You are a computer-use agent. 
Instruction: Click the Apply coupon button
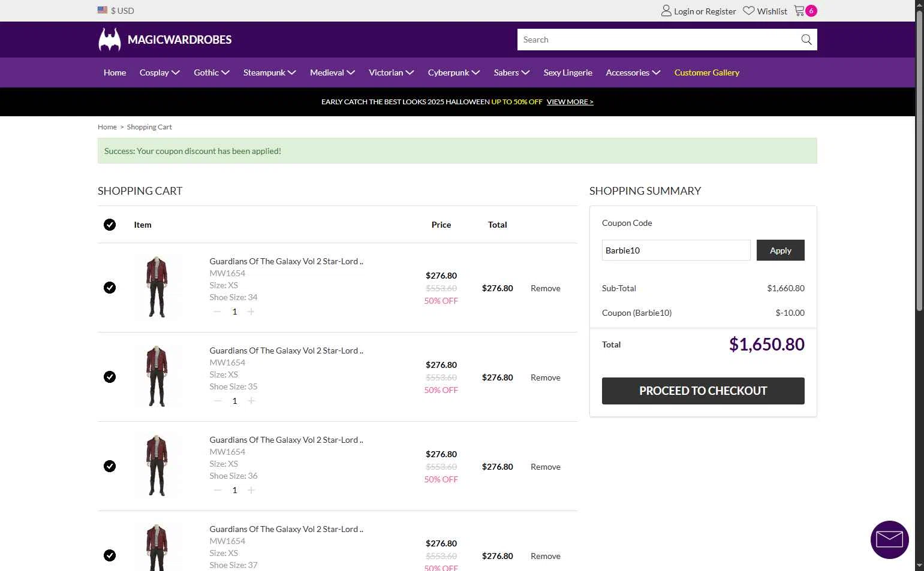781,250
